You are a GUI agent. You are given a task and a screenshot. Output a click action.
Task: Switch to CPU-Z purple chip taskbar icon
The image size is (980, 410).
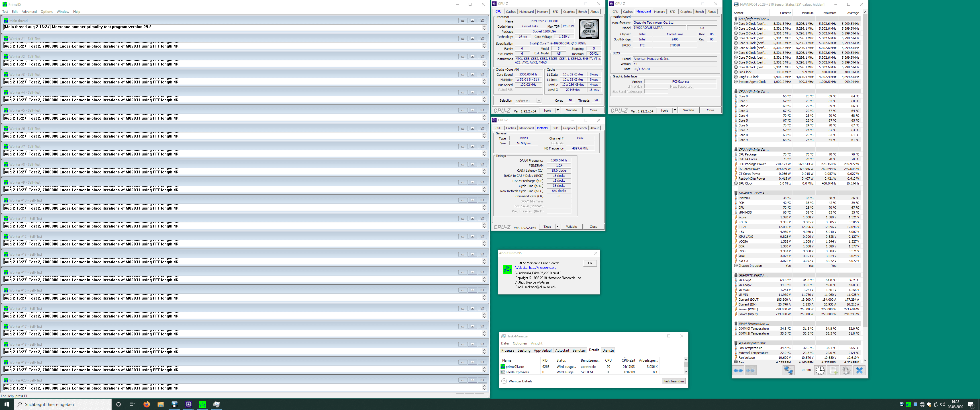[189, 404]
